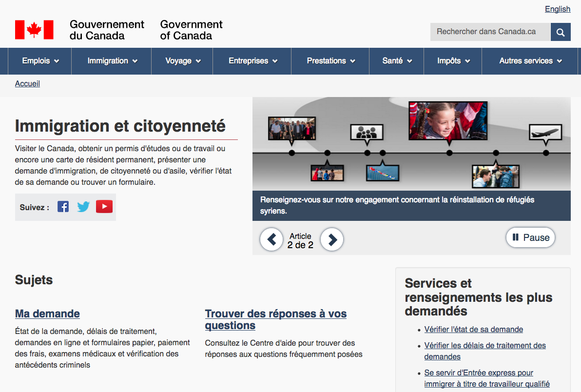Screen dimensions: 581x392
Task: Select the Prestations menu item
Action: point(331,61)
